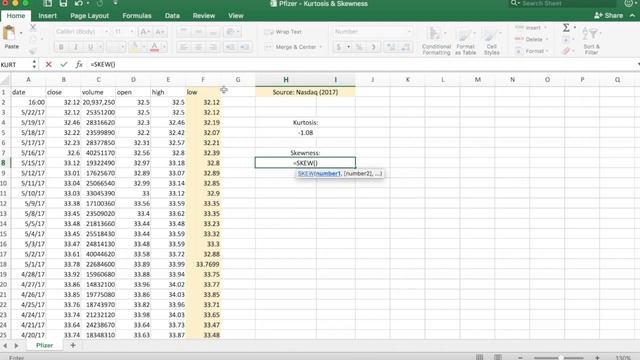Switch to Page Layout view in status bar
The width and height of the screenshot is (640, 360).
pos(498,357)
